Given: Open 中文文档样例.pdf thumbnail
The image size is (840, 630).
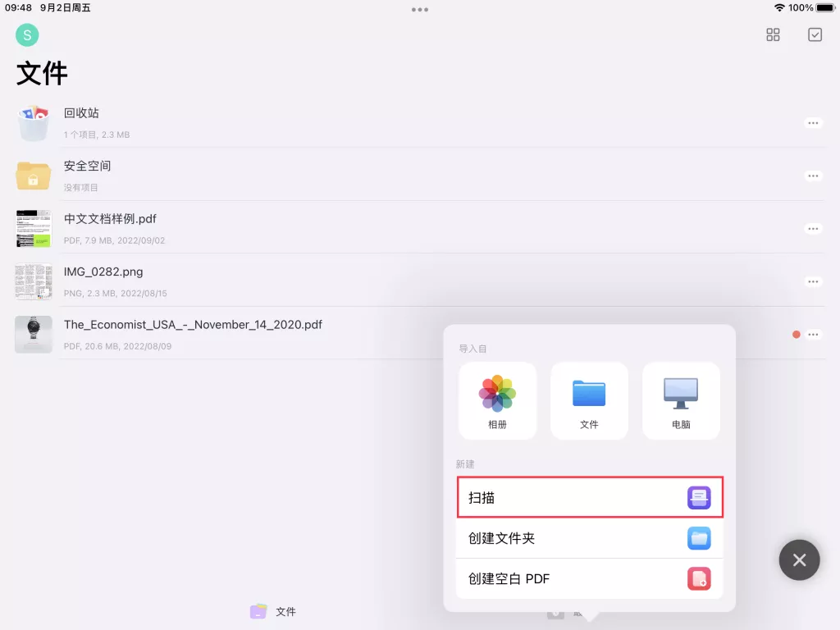Looking at the screenshot, I should point(34,229).
